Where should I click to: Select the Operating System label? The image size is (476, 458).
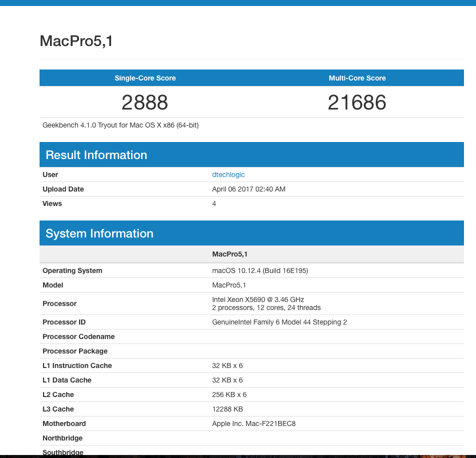pyautogui.click(x=72, y=270)
